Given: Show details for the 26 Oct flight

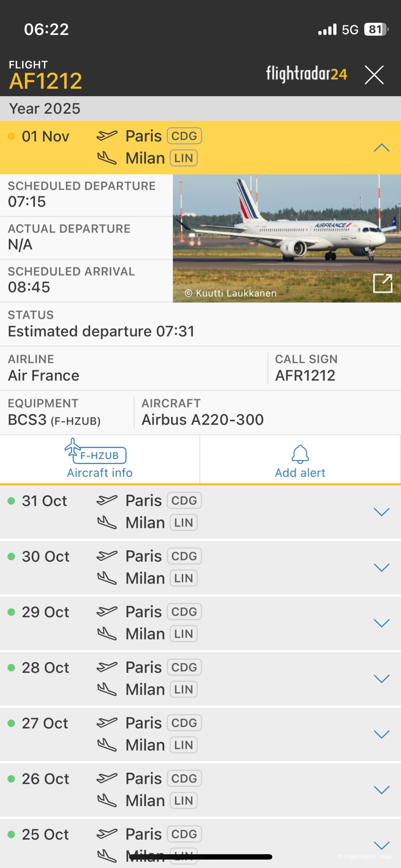Looking at the screenshot, I should (382, 790).
